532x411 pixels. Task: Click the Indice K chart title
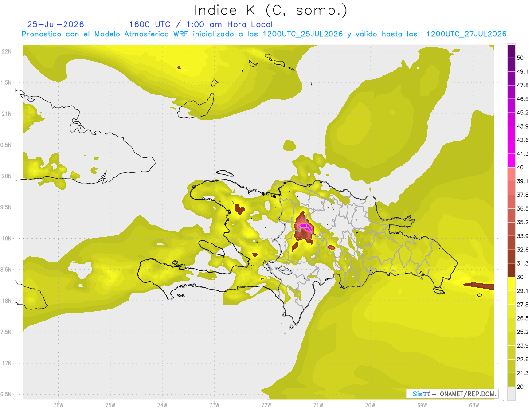[x=271, y=10]
